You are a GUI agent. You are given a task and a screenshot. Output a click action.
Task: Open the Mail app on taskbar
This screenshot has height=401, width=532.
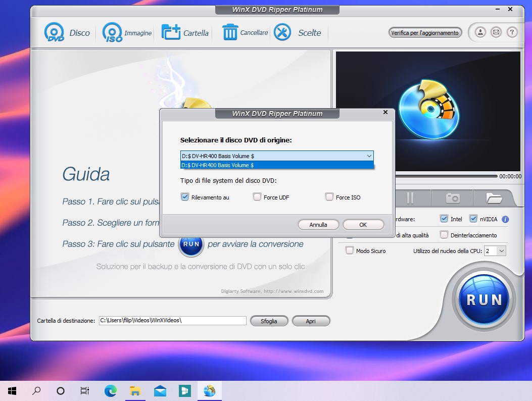point(160,391)
